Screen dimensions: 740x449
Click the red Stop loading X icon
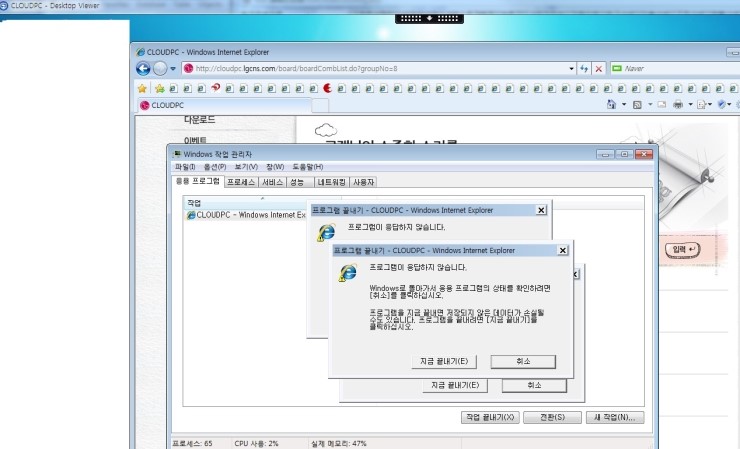(598, 68)
